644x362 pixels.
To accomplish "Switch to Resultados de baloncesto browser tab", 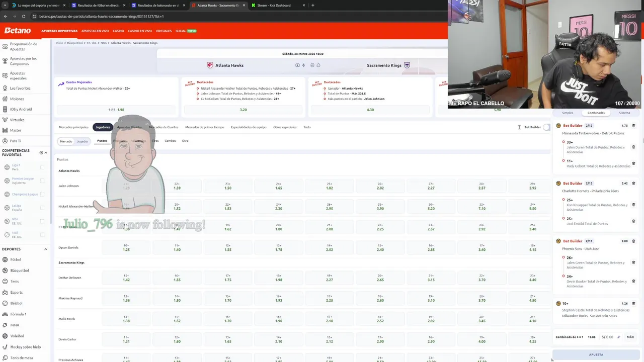I will pos(159,6).
